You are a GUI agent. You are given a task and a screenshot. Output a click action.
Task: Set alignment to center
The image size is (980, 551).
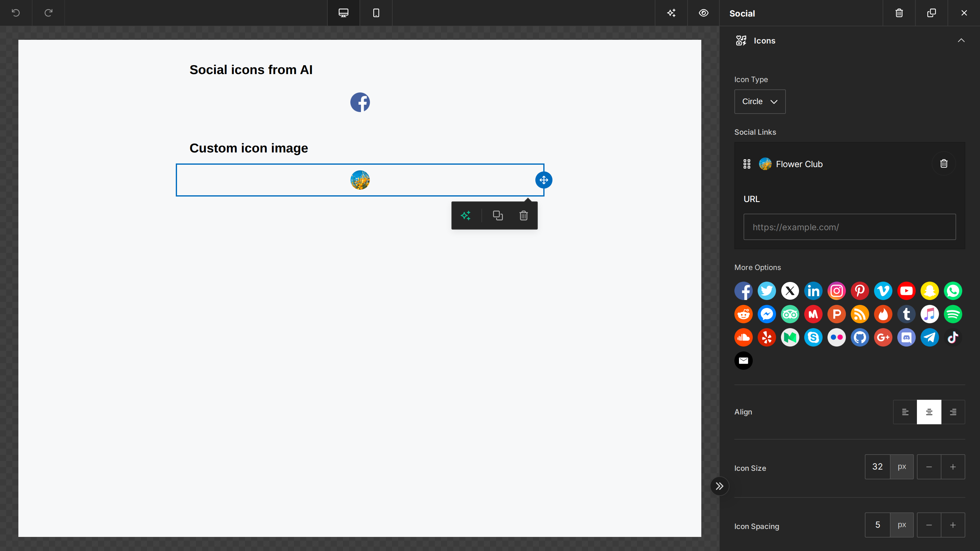point(929,412)
